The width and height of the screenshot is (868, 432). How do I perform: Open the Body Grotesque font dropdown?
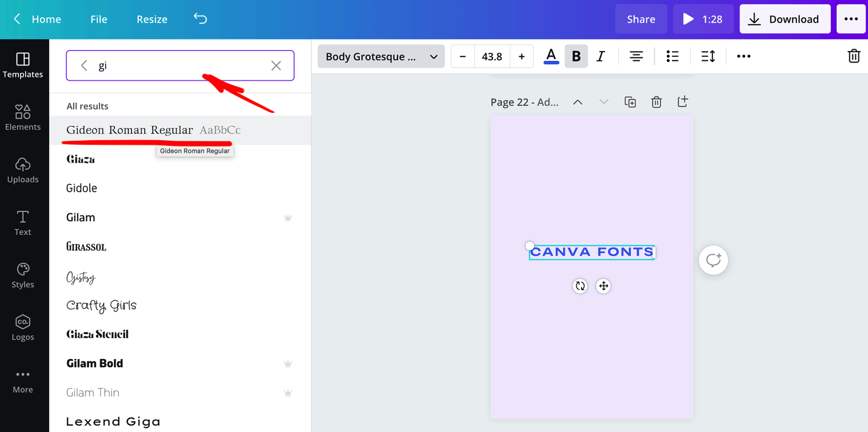381,56
